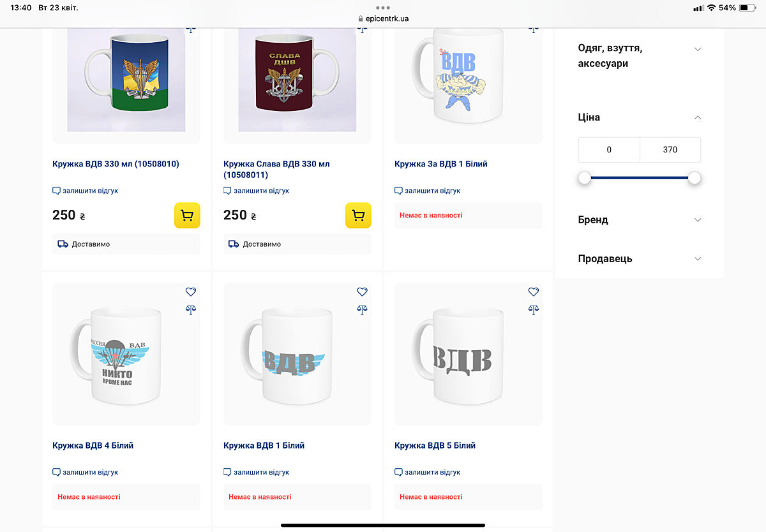766x532 pixels.
Task: Compare Кружка ВДВ 4 Білий using scales icon
Action: point(191,309)
